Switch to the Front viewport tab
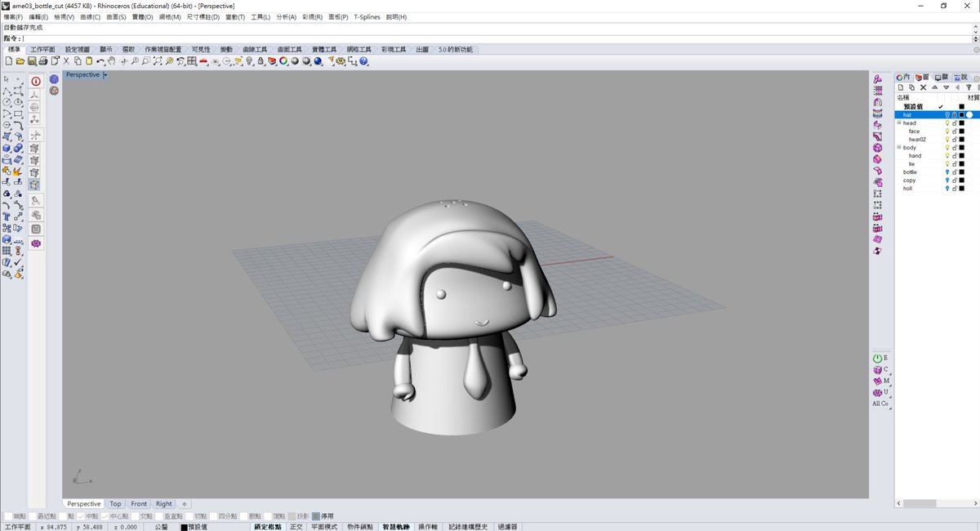Screen dimensions: 980x531 [139, 504]
